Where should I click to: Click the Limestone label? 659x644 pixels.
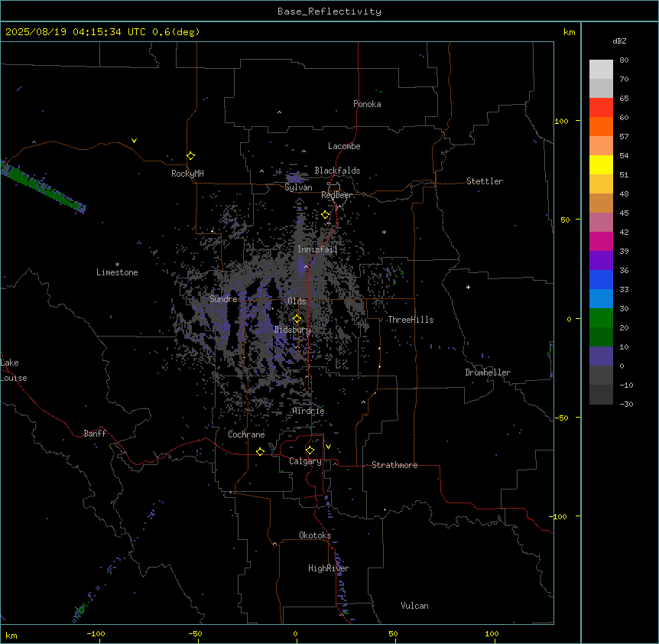pos(117,272)
